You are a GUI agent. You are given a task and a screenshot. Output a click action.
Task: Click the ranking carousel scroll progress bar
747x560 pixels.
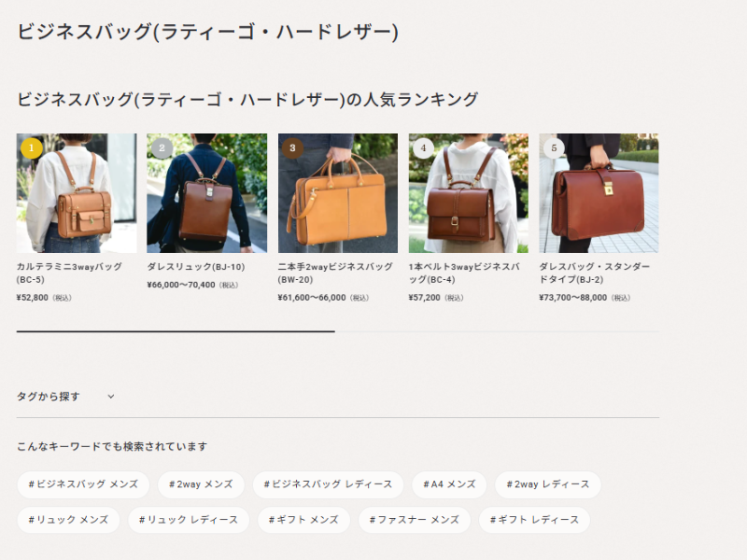[338, 331]
